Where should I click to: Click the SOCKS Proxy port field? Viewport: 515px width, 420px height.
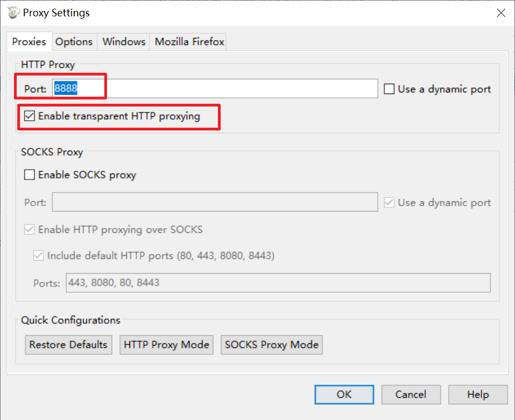point(215,202)
